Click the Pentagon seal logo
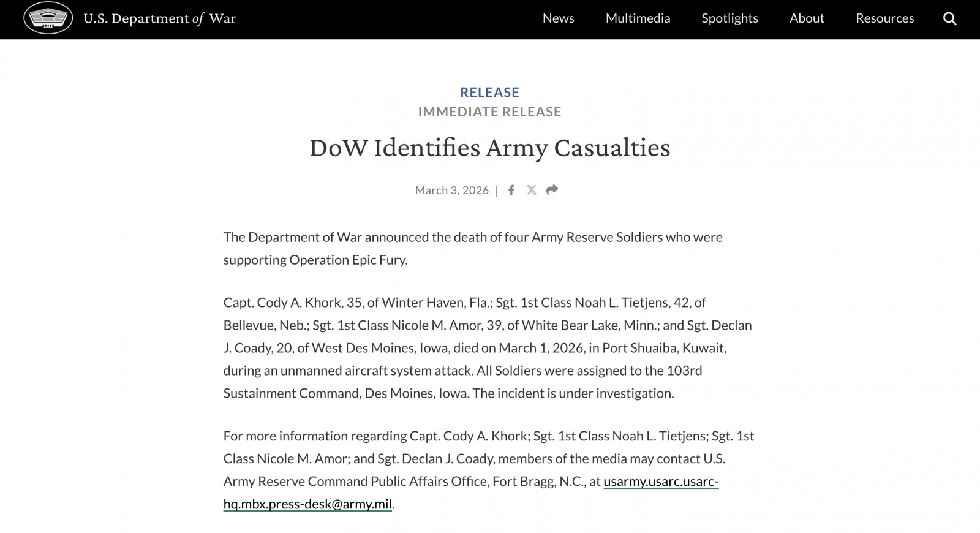 [x=48, y=18]
